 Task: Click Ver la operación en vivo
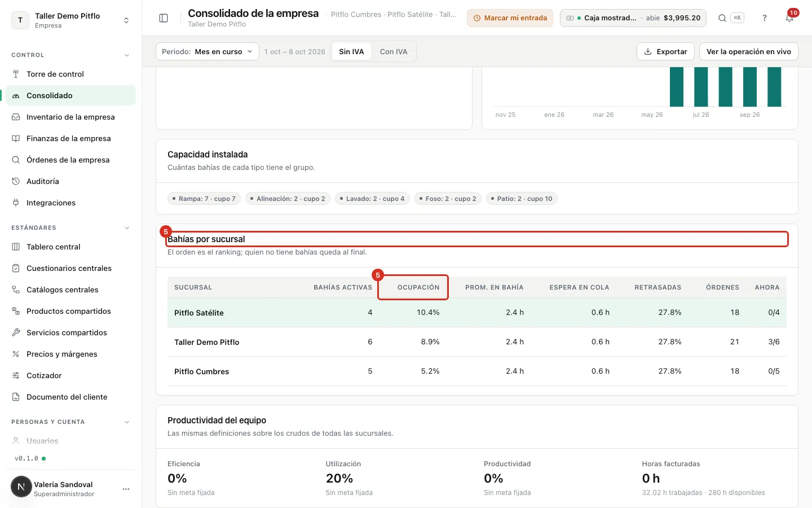pos(749,51)
